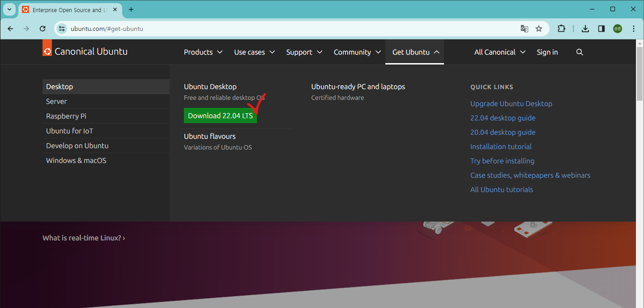This screenshot has height=308, width=644.
Task: Open the site search magnifier icon
Action: point(580,52)
